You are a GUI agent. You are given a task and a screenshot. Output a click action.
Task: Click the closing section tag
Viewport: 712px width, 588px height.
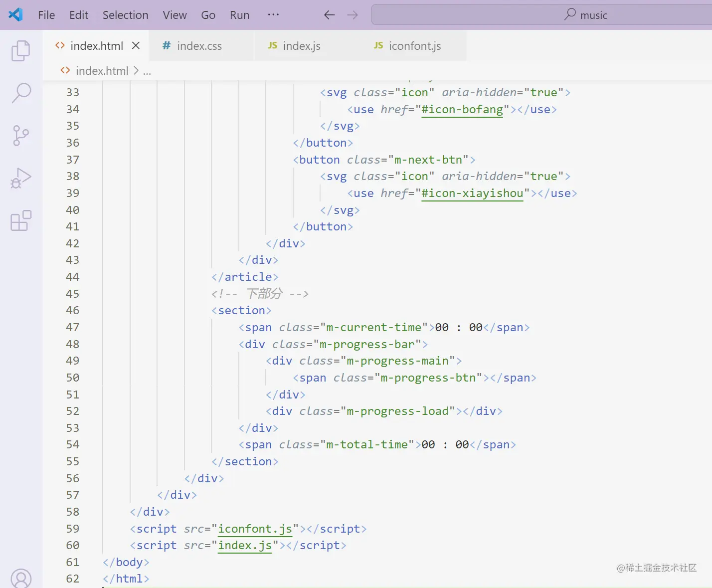coord(245,461)
